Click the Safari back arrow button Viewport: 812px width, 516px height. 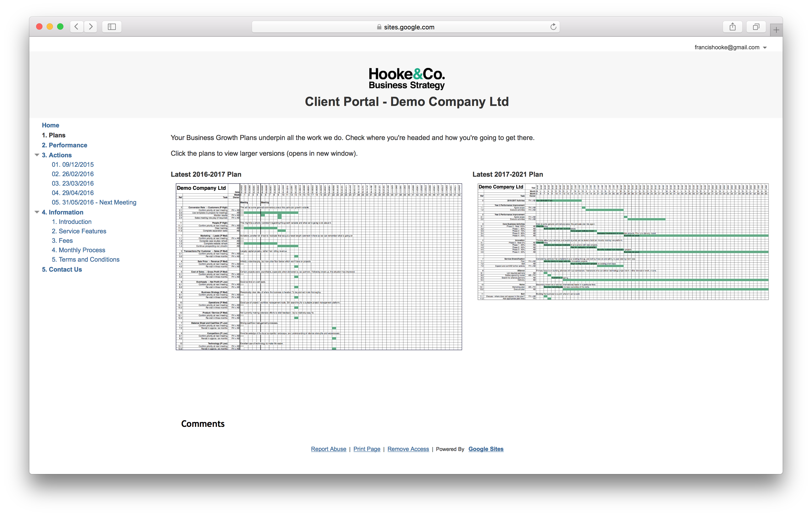(x=76, y=27)
